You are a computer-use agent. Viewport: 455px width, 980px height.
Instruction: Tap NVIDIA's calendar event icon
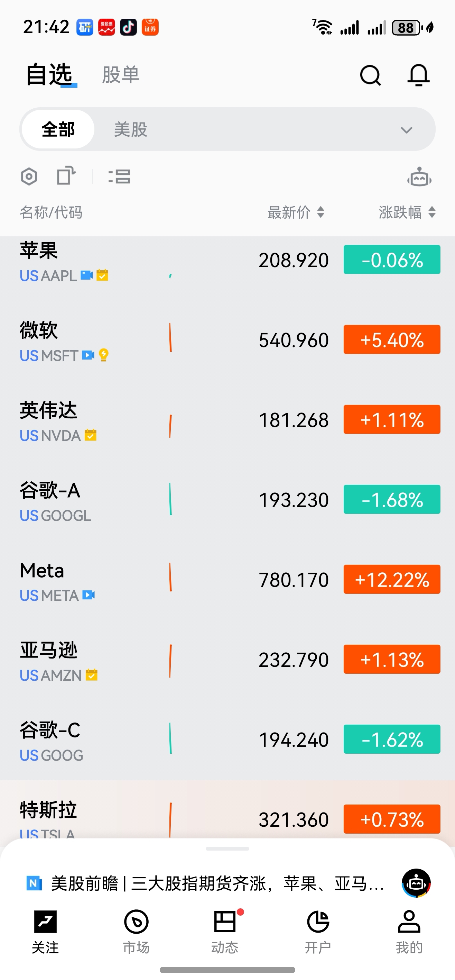[x=91, y=434]
